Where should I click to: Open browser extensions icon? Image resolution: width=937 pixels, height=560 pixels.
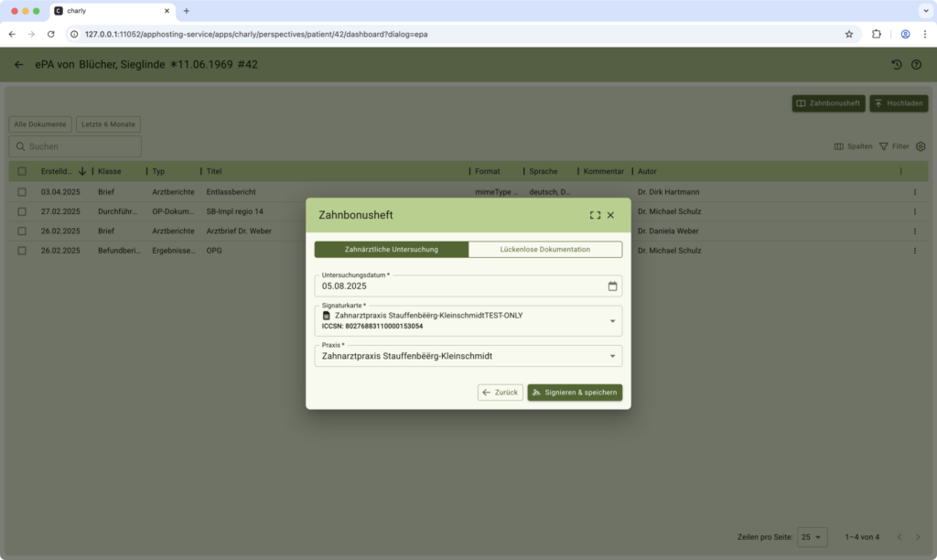[876, 34]
